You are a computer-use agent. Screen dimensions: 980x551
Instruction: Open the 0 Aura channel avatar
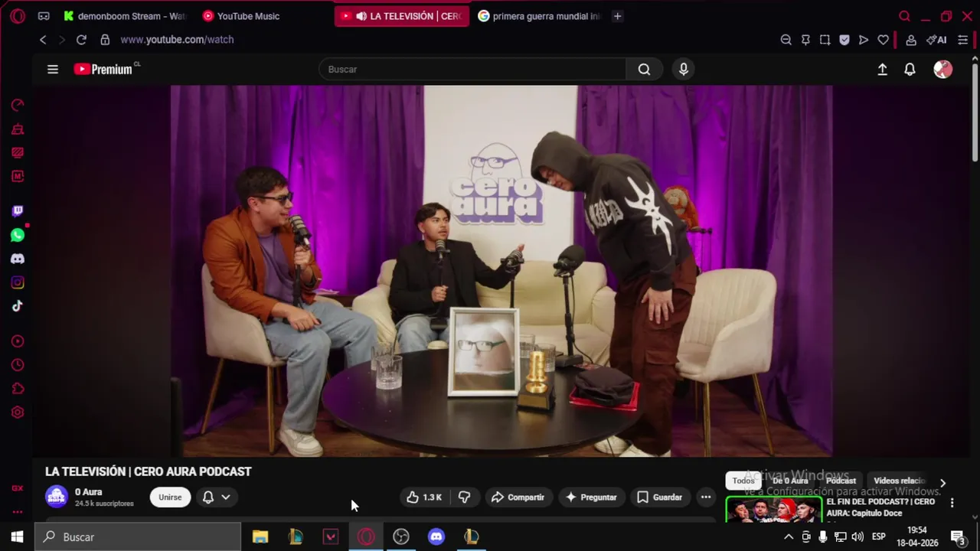57,497
